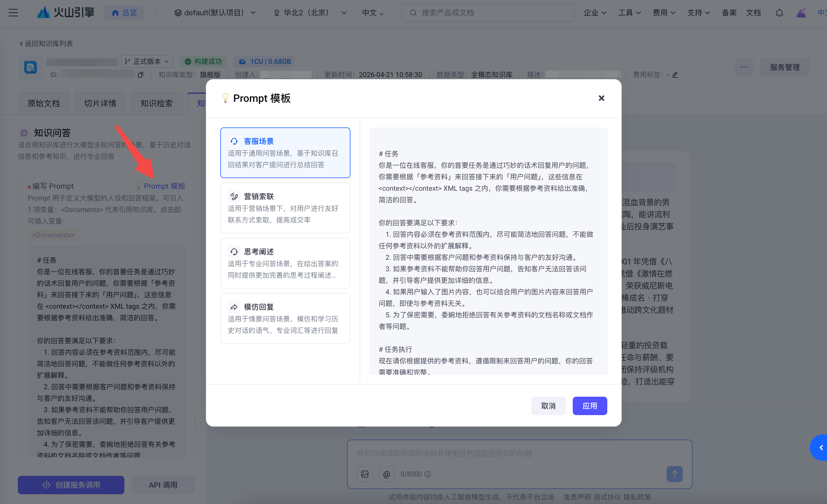Pick the 模仿回复 template card
Viewport: 827px width, 504px height.
(x=285, y=318)
